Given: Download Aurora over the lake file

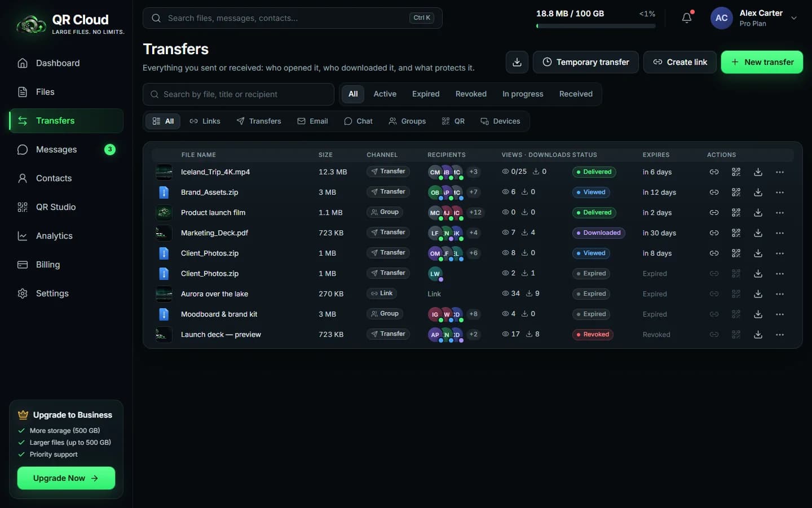Looking at the screenshot, I should [758, 294].
